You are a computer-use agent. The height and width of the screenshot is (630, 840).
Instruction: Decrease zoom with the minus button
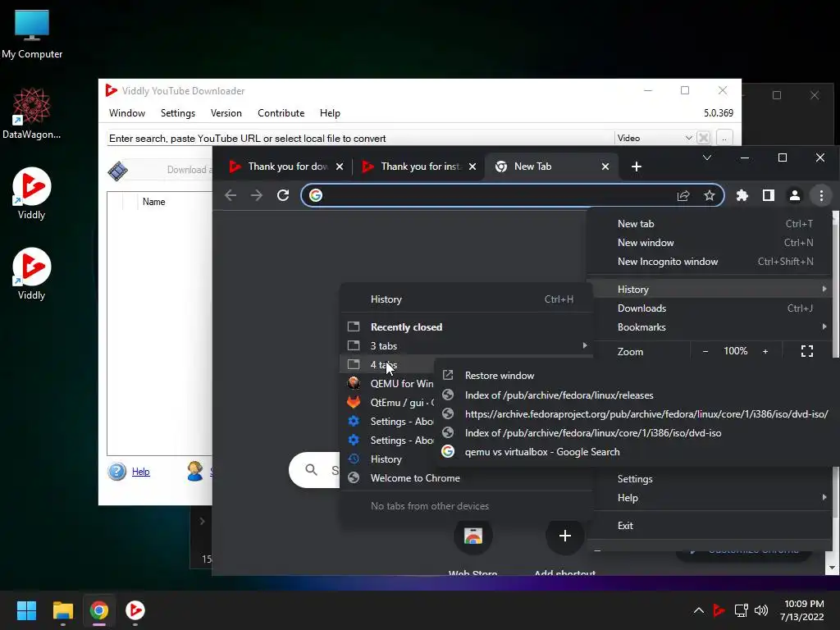coord(705,351)
